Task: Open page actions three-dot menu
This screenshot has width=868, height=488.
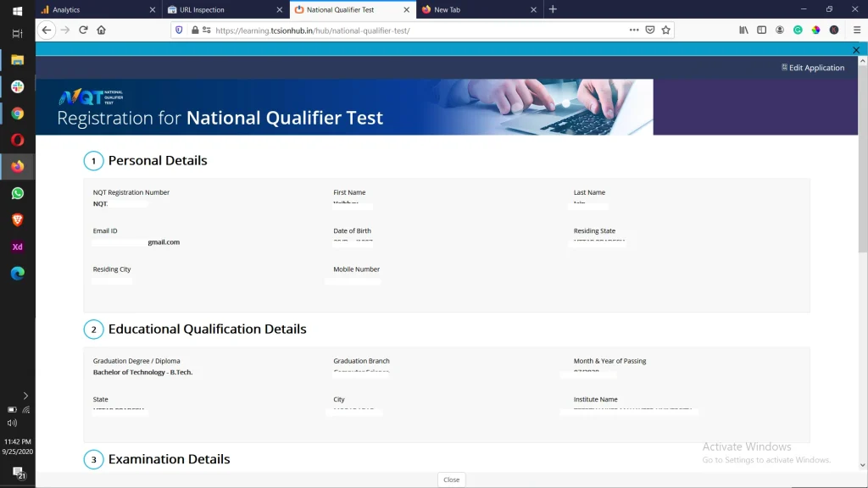Action: [634, 30]
